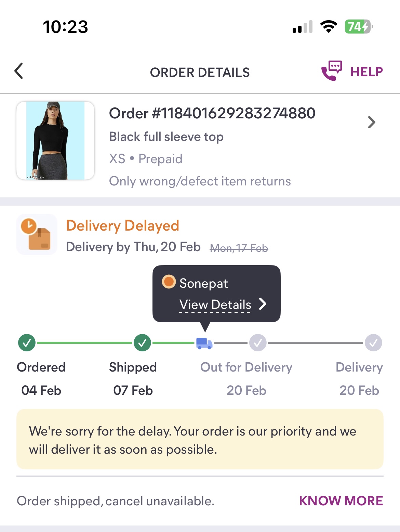Tap the Wi-Fi status icon

click(329, 27)
